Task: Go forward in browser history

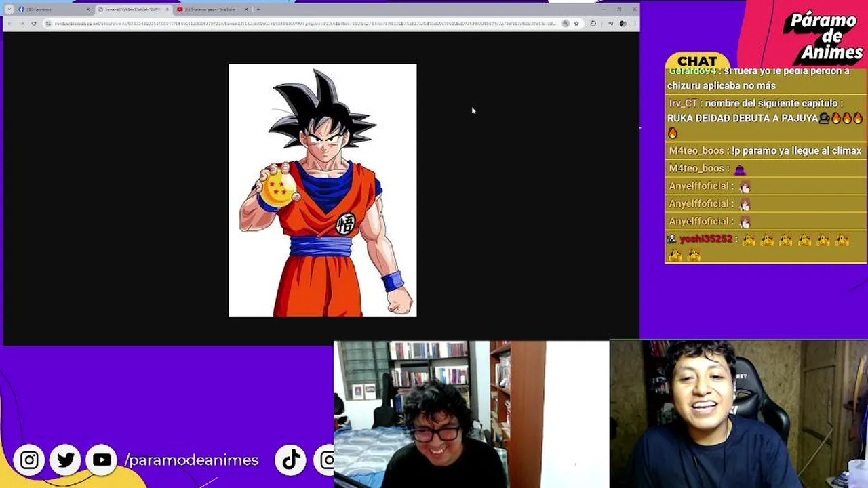Action: (22, 23)
